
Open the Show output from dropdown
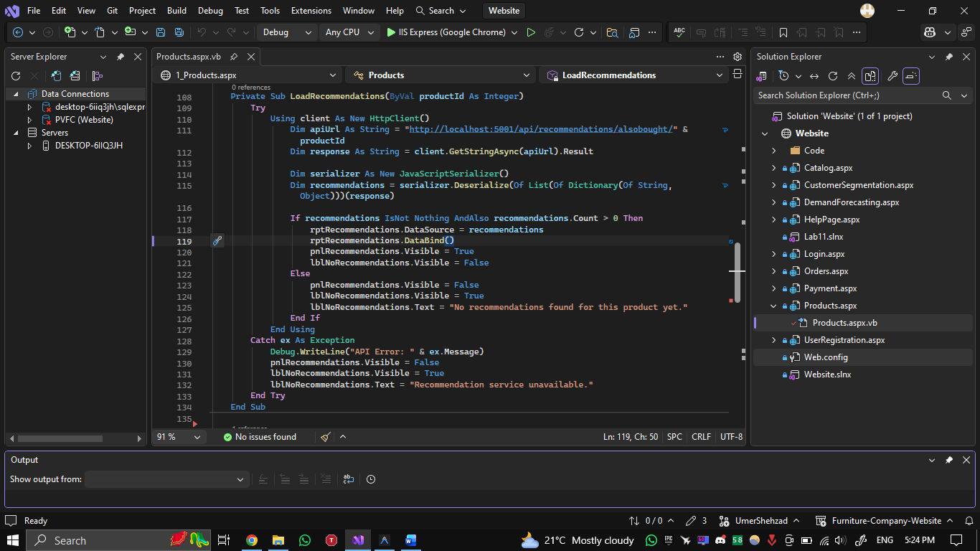pyautogui.click(x=167, y=479)
